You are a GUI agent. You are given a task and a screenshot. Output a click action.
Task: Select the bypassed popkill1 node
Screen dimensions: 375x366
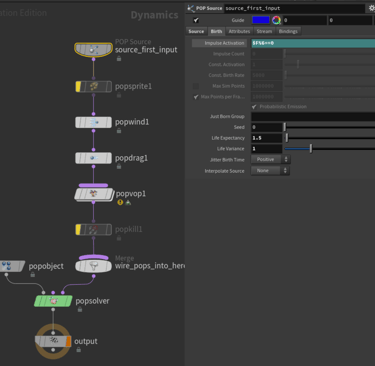[x=93, y=230]
